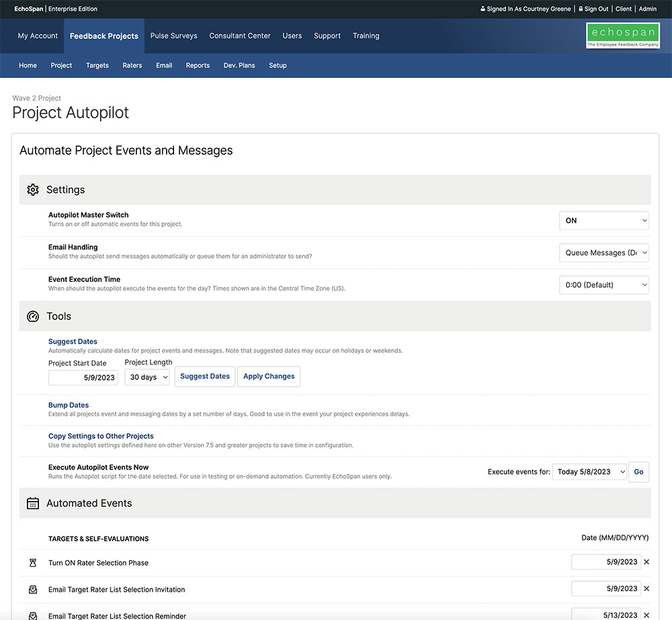Image resolution: width=672 pixels, height=620 pixels.
Task: Click the Email Handling label
Action: tap(73, 247)
